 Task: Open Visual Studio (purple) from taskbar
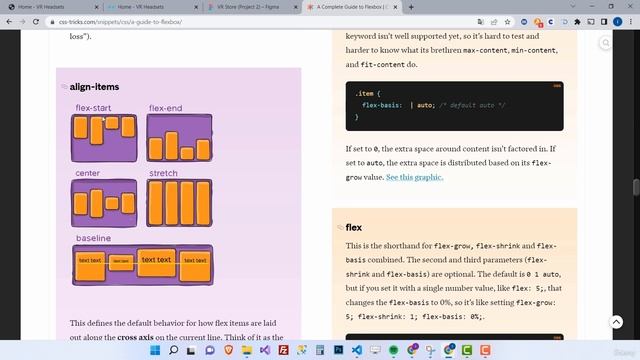(265, 350)
